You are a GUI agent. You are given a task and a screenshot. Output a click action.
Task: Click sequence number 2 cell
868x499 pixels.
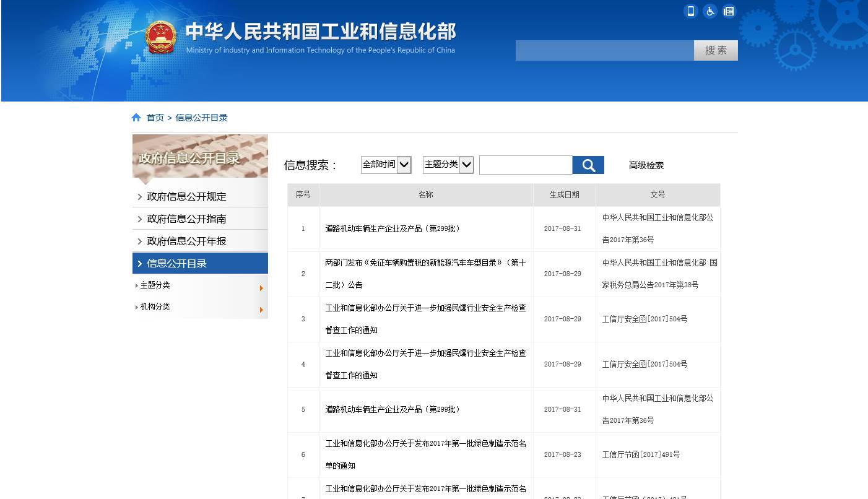point(303,274)
